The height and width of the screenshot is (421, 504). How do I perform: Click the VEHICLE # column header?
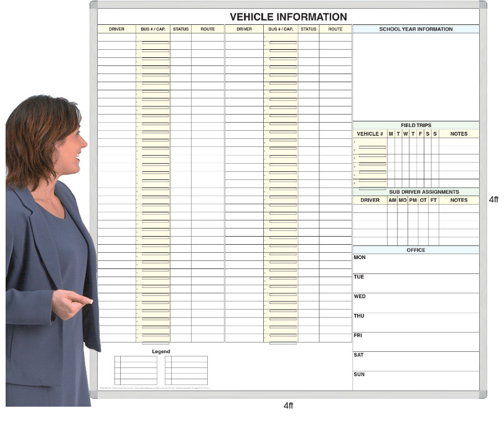click(x=370, y=134)
